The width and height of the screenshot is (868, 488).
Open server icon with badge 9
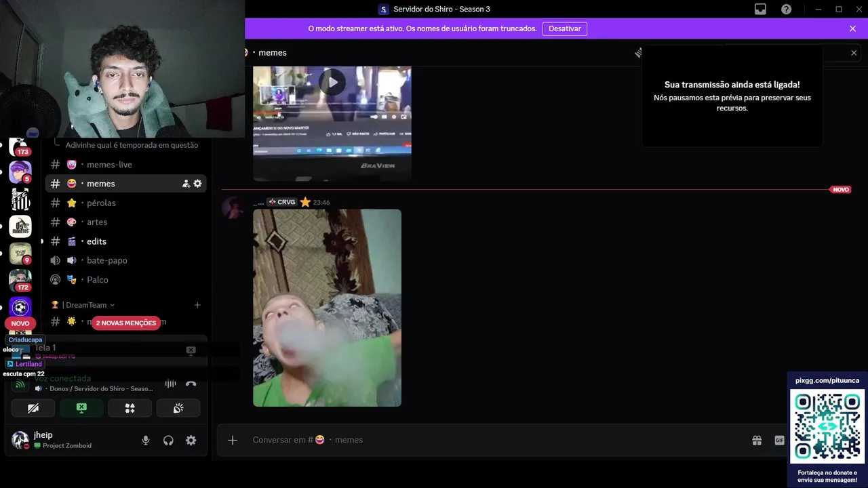[20, 253]
